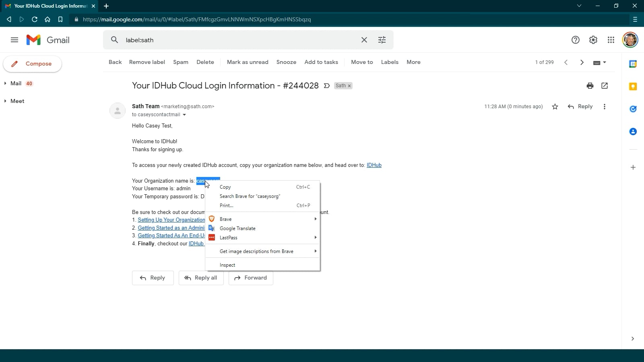Open the Google apps grid
The image size is (644, 362).
pyautogui.click(x=611, y=40)
